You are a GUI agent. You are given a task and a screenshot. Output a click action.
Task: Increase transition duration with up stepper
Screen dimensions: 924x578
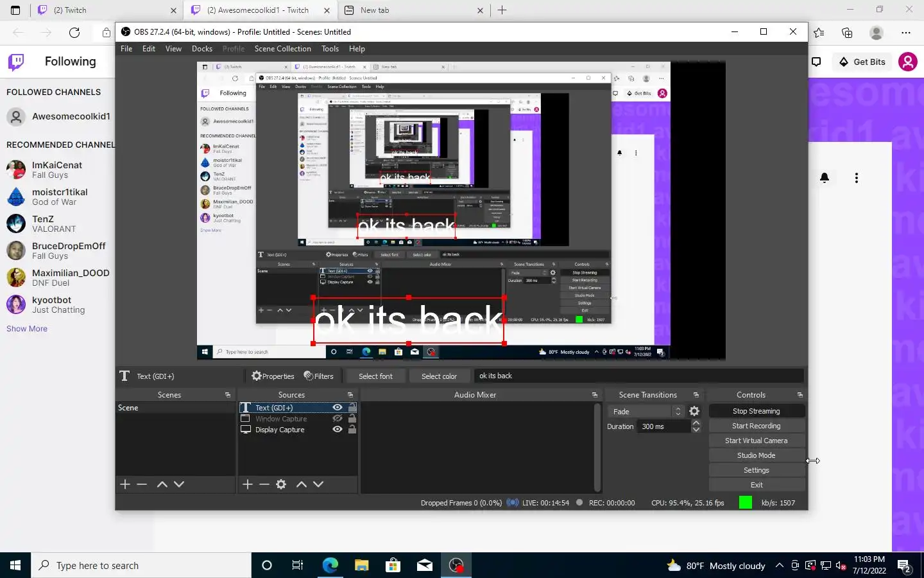tap(696, 423)
